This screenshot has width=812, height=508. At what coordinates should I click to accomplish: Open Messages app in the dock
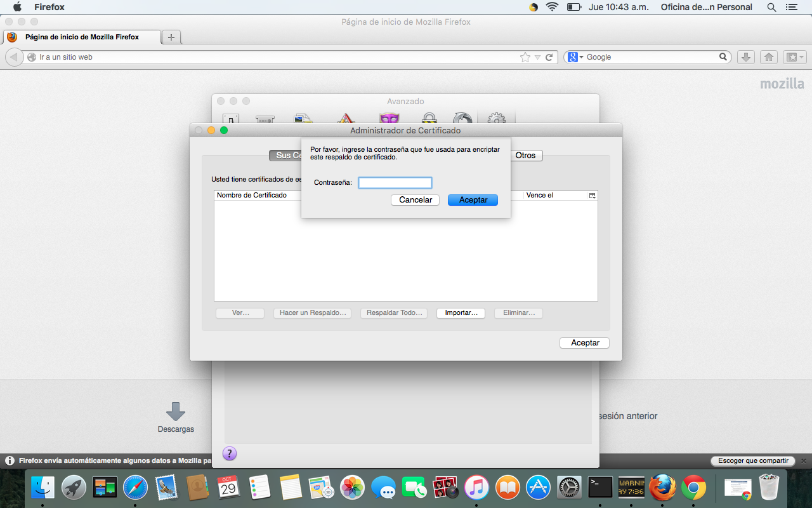click(383, 488)
